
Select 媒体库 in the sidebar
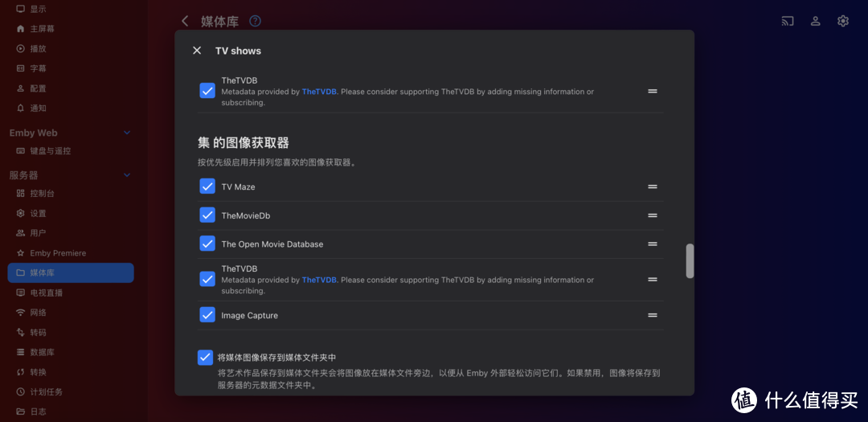(x=71, y=273)
